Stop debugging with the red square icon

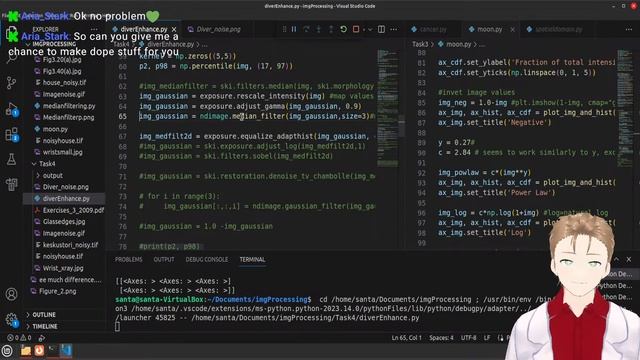(356, 29)
